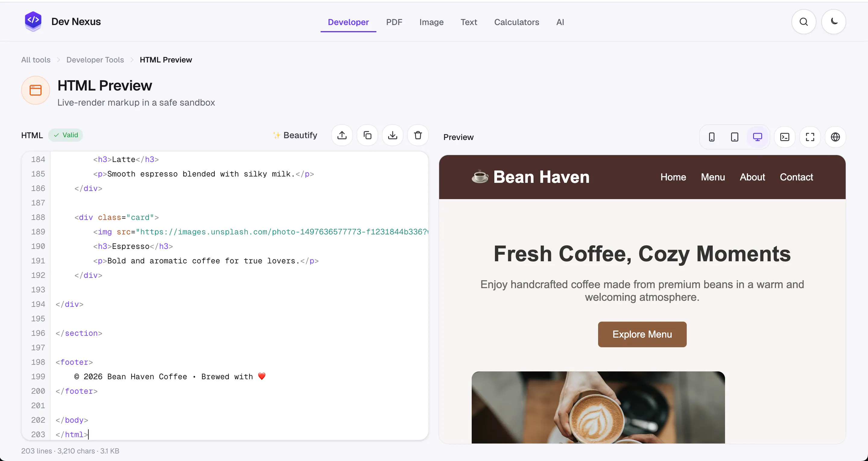Open the PDF tab
Viewport: 868px width, 461px height.
[x=394, y=22]
